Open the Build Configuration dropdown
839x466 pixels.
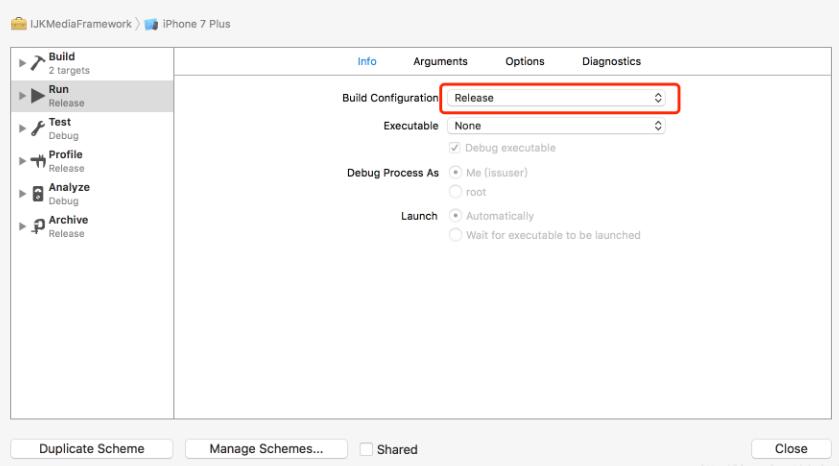(x=556, y=98)
